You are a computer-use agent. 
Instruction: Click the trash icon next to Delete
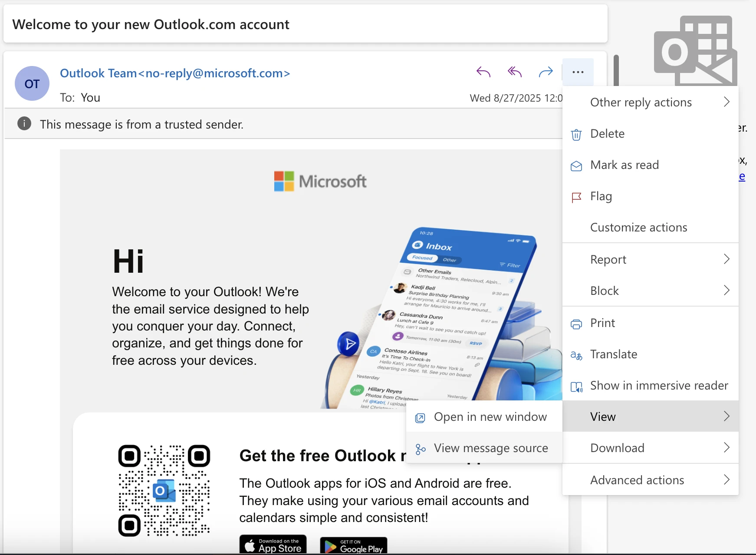pyautogui.click(x=576, y=135)
